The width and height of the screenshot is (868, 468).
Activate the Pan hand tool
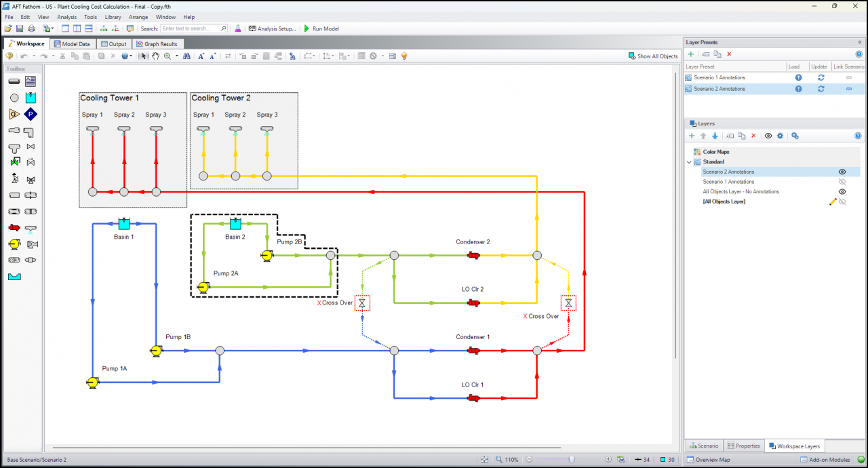[155, 56]
